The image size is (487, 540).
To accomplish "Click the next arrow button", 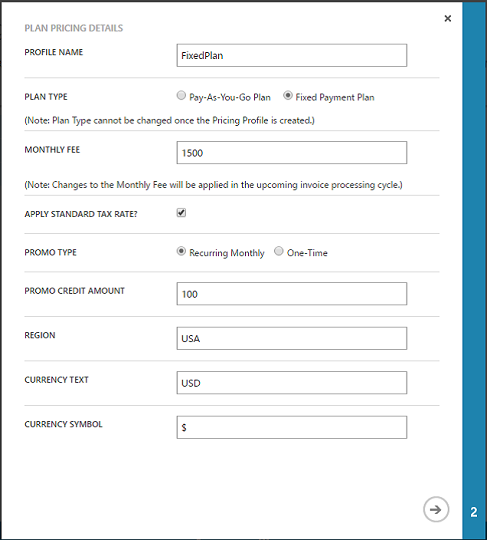I will (x=436, y=509).
